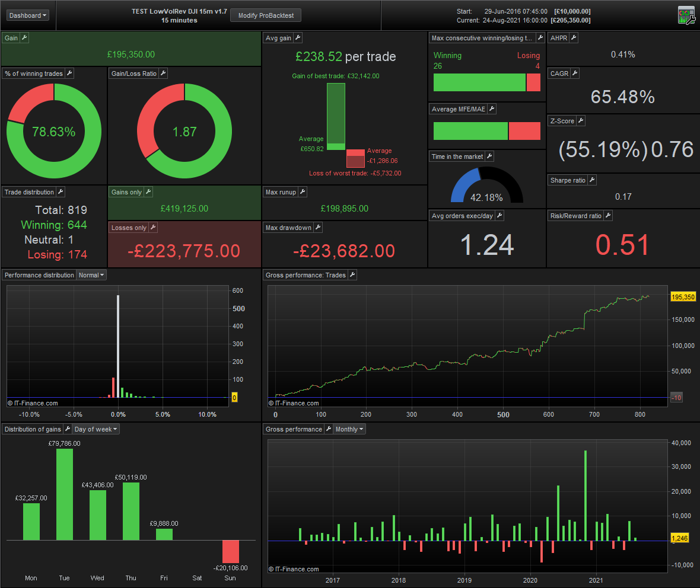
Task: Click the TEST LowVolRev DJI 15m v1.7 title
Action: click(x=180, y=11)
